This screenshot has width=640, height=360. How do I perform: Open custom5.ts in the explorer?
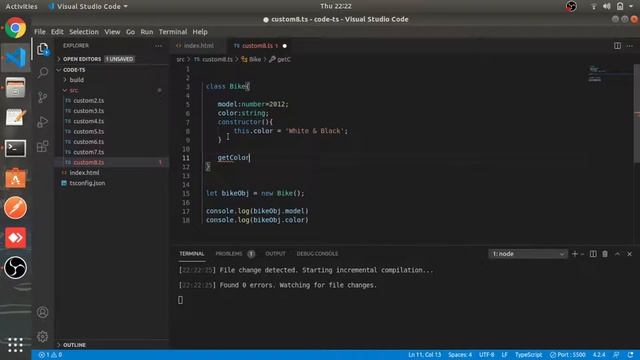[x=88, y=131]
